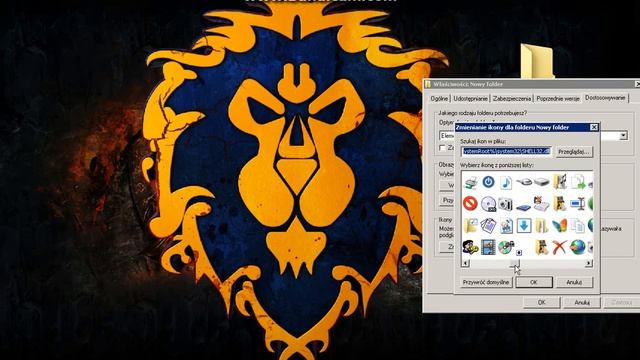
Task: Select the document with green arrow icon
Action: (x=578, y=182)
